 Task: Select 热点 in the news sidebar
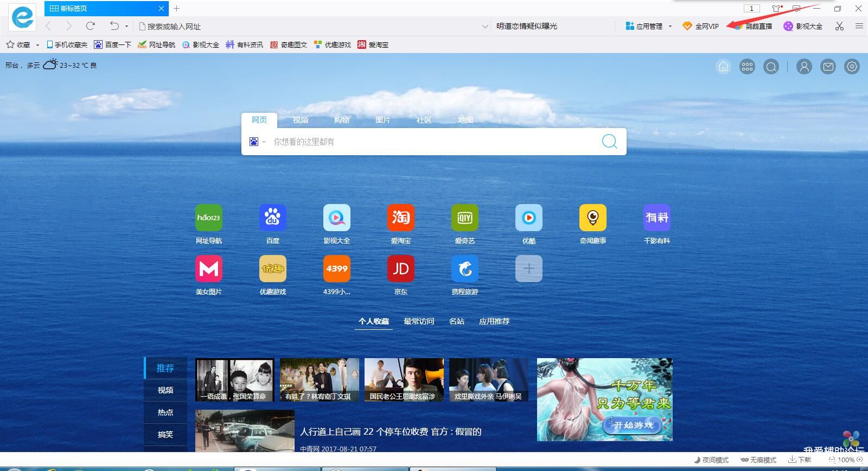pos(165,412)
